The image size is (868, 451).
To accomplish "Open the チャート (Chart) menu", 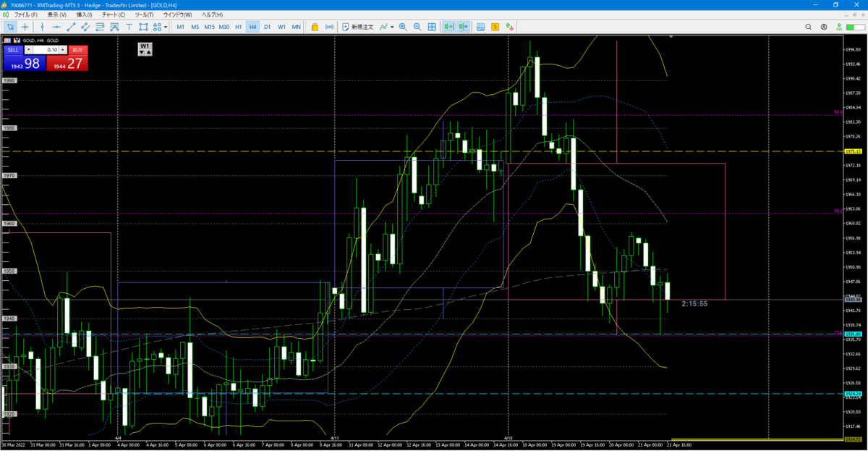I will click(114, 14).
